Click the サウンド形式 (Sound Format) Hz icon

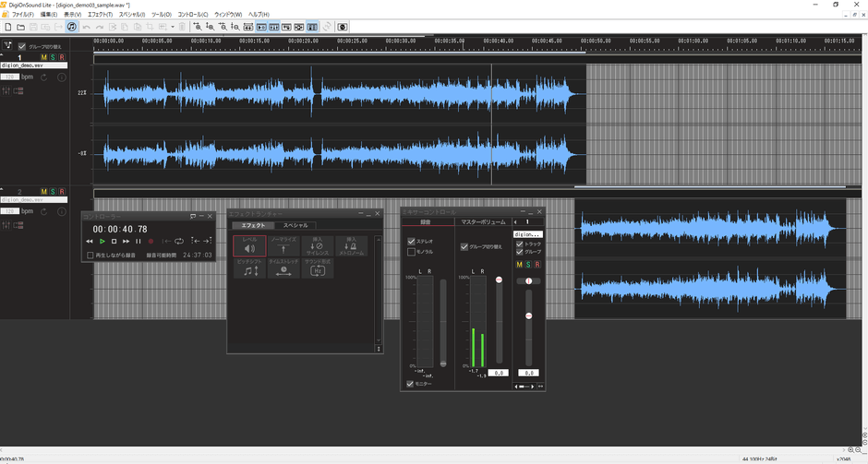317,268
